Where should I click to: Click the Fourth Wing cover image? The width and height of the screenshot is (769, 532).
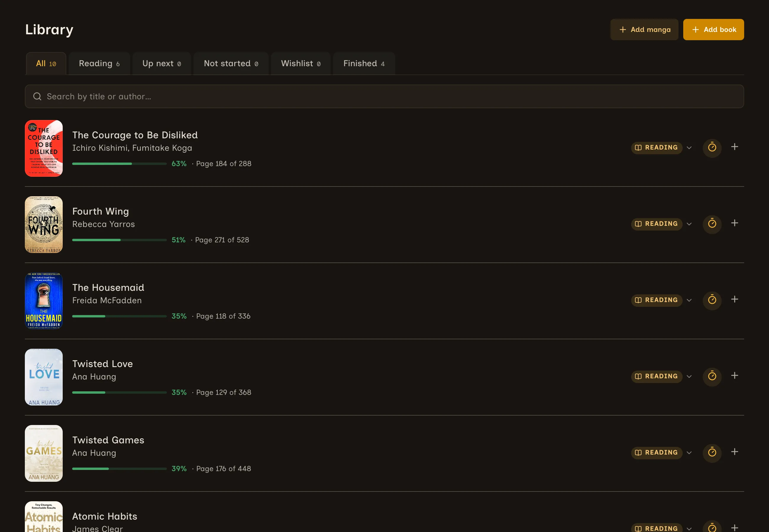(44, 225)
